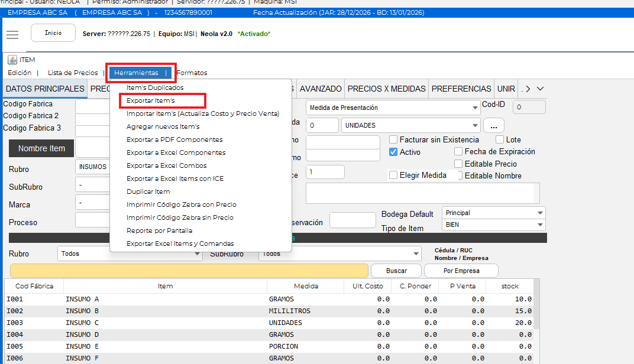Viewport: 634px width, 364px height.
Task: Open the Tipo de Item BIEN dropdown
Action: 493,225
